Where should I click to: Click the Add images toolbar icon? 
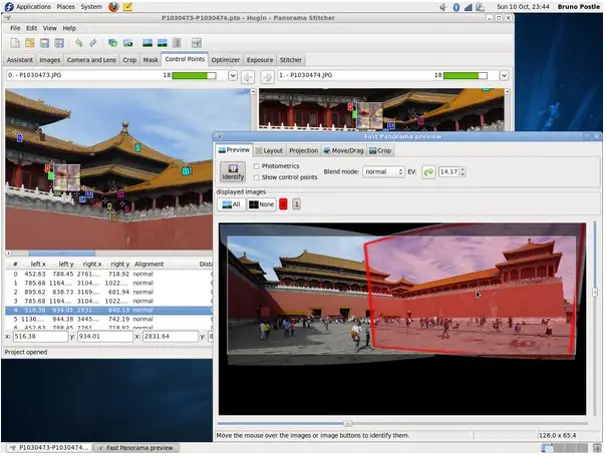click(x=113, y=43)
